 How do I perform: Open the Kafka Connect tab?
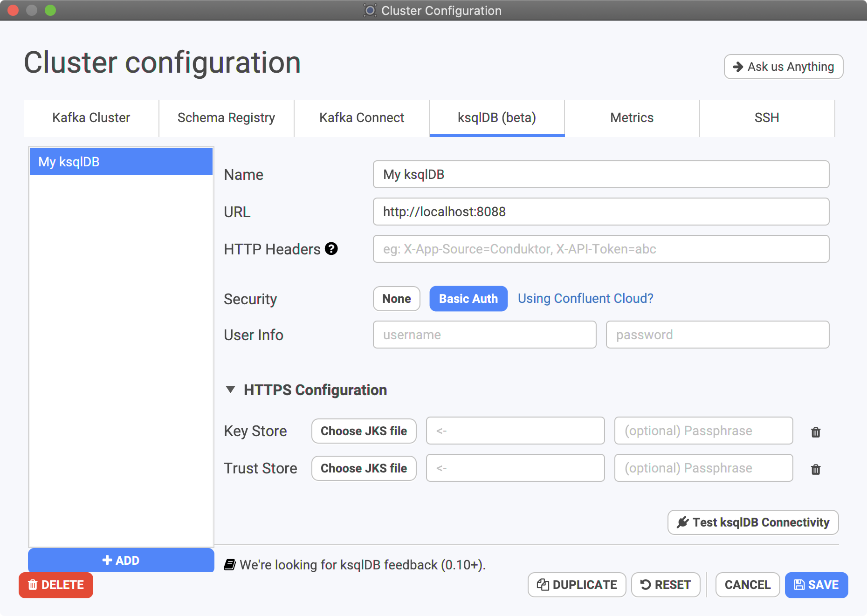pyautogui.click(x=362, y=118)
